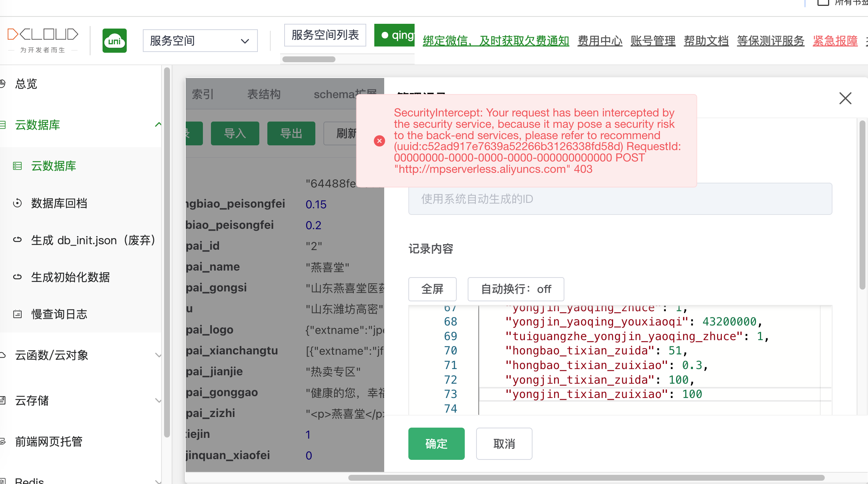Open 等保测评服务 link
Viewport: 868px width, 484px height.
[771, 41]
